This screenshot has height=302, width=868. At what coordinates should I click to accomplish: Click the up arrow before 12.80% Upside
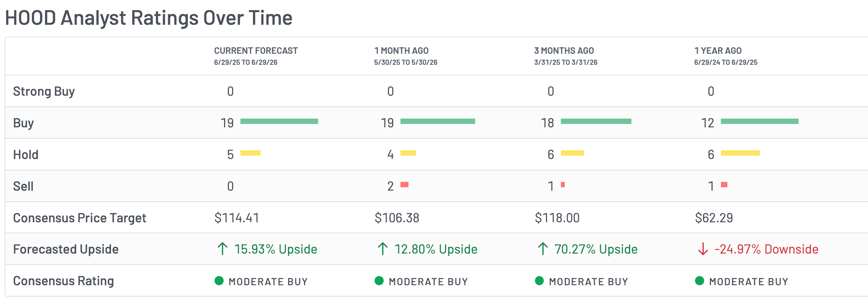click(383, 249)
